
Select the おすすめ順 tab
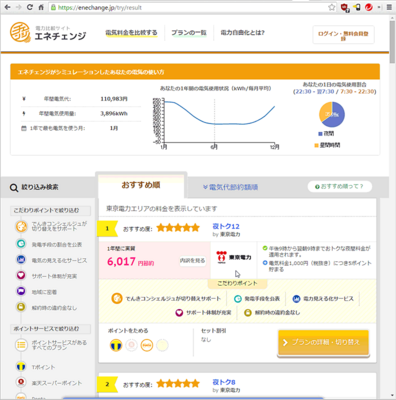point(141,185)
